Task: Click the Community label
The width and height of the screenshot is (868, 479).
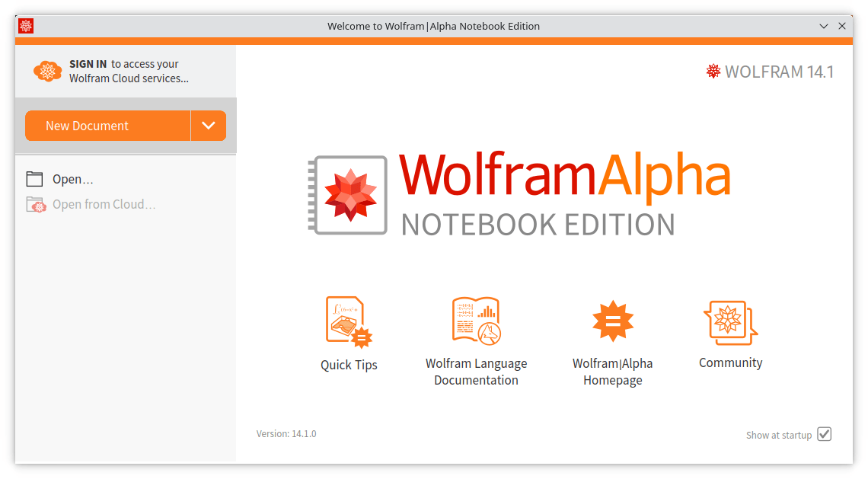Action: click(x=730, y=362)
